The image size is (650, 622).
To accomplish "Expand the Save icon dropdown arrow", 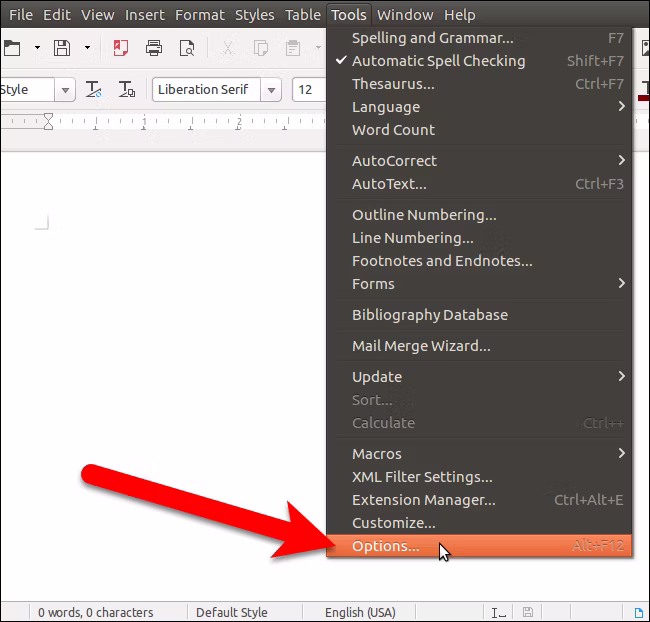I will tap(87, 48).
